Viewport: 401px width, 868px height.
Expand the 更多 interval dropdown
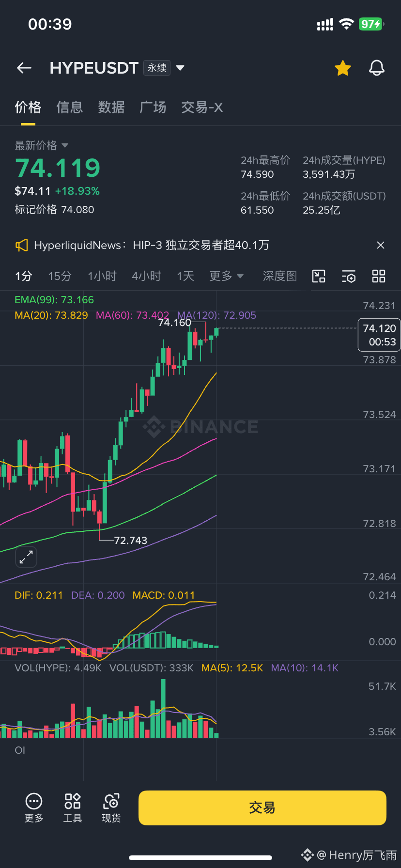[226, 276]
